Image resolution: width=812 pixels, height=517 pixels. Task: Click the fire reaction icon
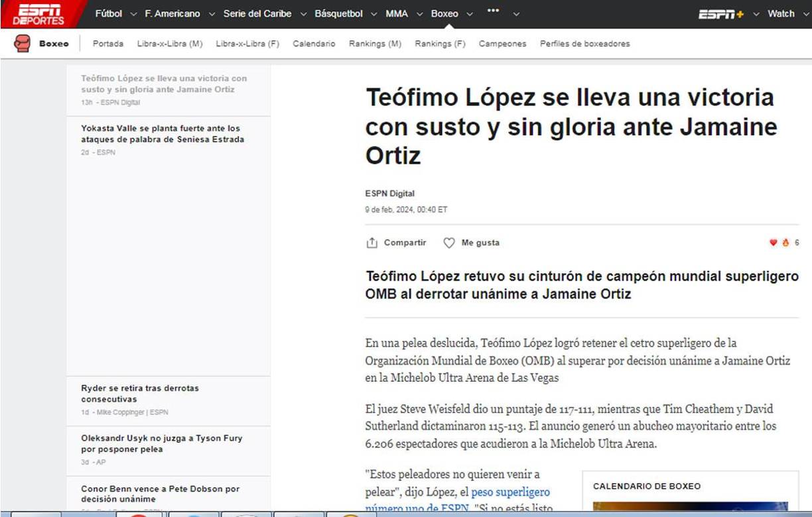(x=785, y=243)
